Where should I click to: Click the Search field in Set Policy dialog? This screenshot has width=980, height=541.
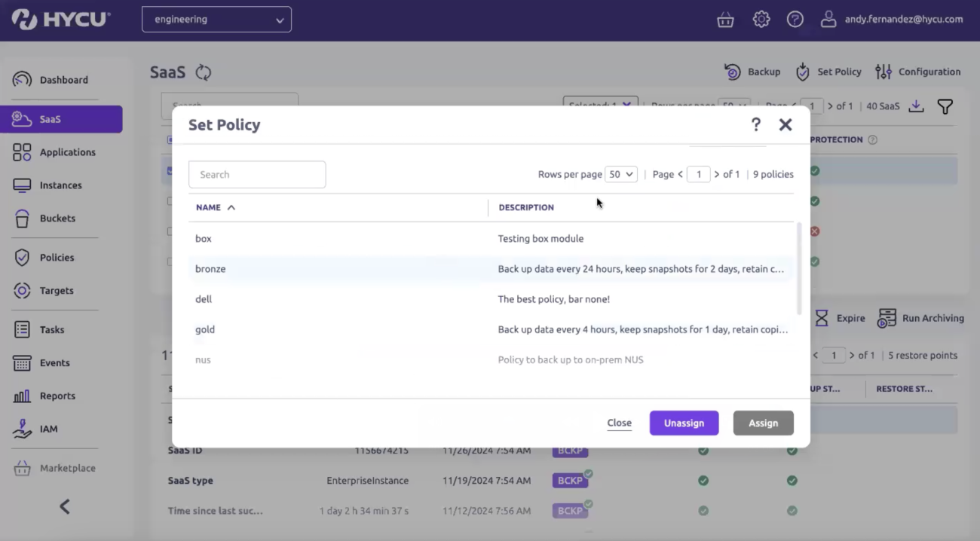point(257,174)
